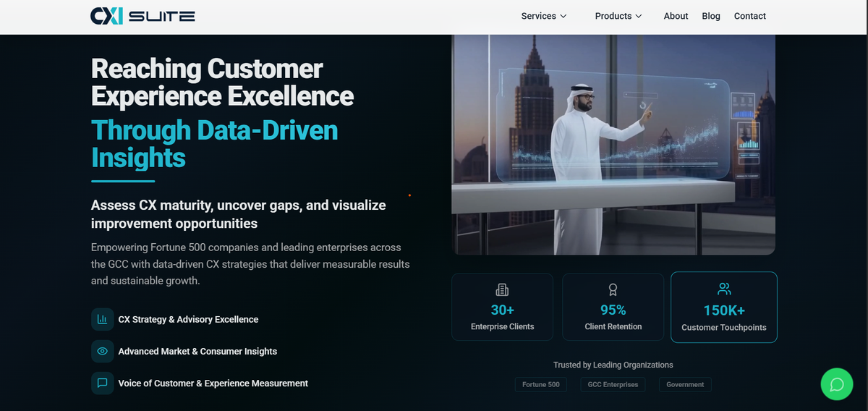Click the hero image of man with dashboard

click(x=613, y=145)
